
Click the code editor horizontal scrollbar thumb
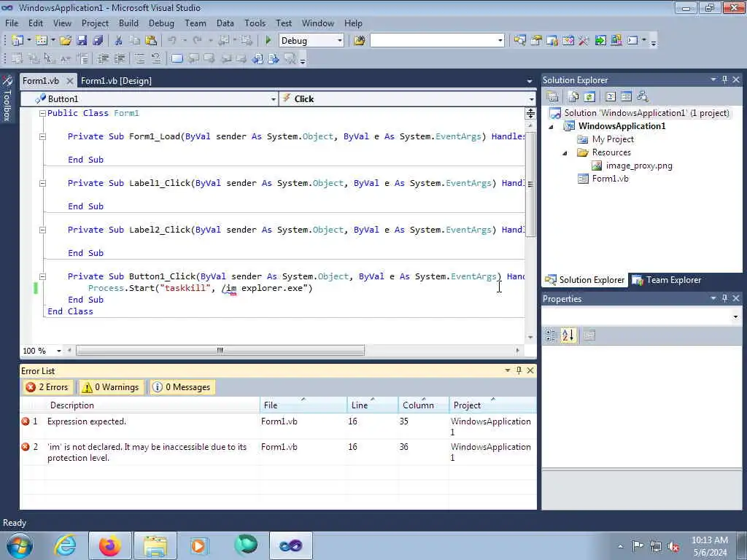(220, 351)
